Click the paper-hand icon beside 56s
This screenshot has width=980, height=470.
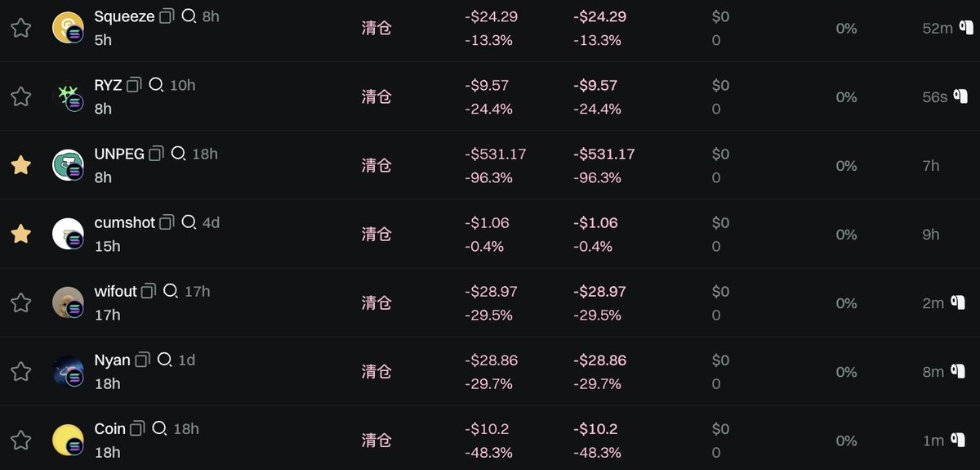click(x=959, y=96)
